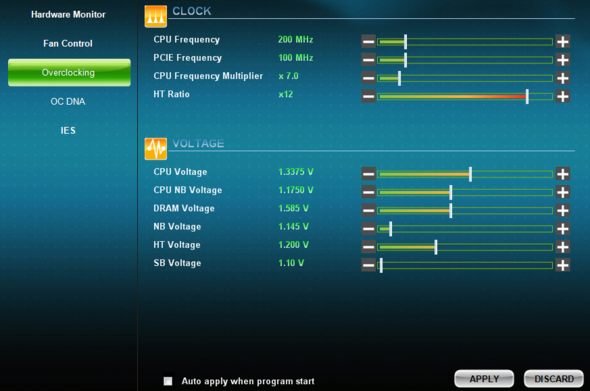
Task: Increase NB Voltage with plus button
Action: click(563, 228)
